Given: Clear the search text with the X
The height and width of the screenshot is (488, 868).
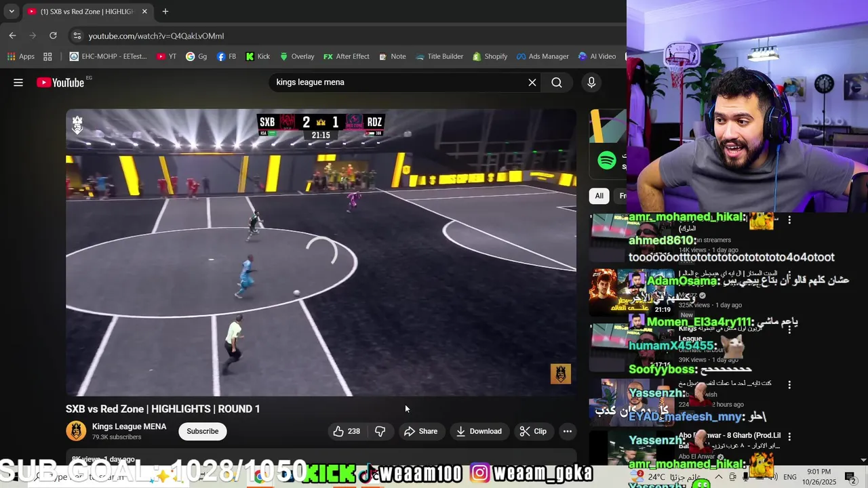Looking at the screenshot, I should tap(532, 83).
